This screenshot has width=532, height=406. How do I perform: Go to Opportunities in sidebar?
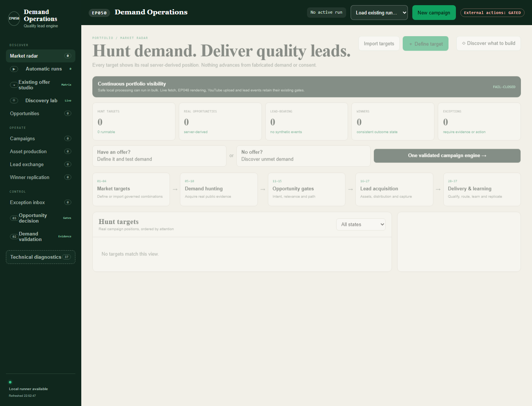click(x=41, y=114)
